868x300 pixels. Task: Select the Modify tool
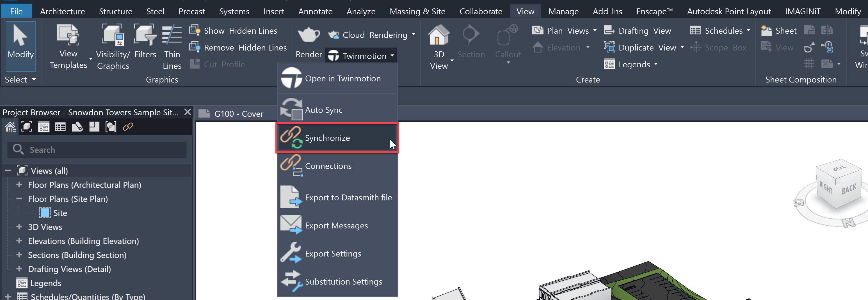click(20, 46)
